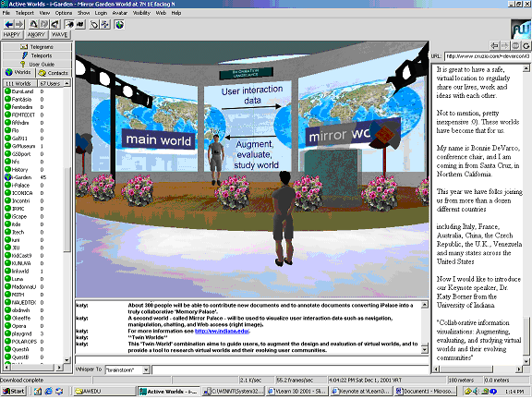This screenshot has height=399, width=532.
Task: Click the gray Forward arrow in main toolbar
Action: (19, 24)
